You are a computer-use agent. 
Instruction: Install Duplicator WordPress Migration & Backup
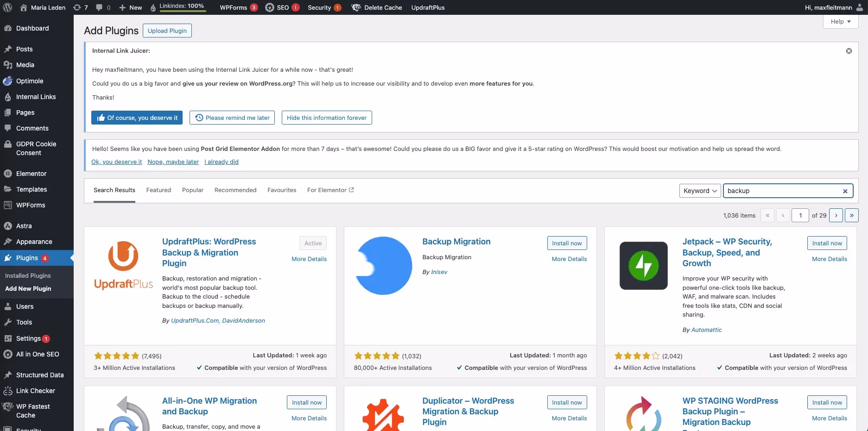tap(567, 402)
